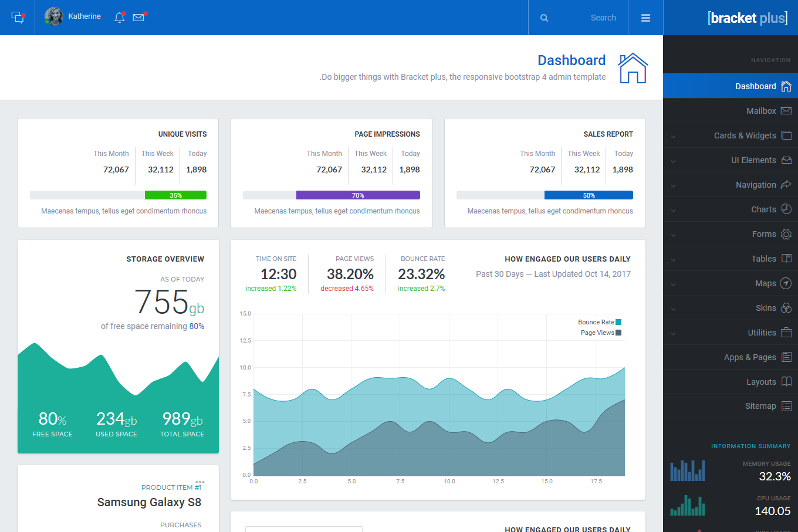Viewport: 798px width, 532px height.
Task: Click the large Dashboard house icon
Action: tap(633, 68)
